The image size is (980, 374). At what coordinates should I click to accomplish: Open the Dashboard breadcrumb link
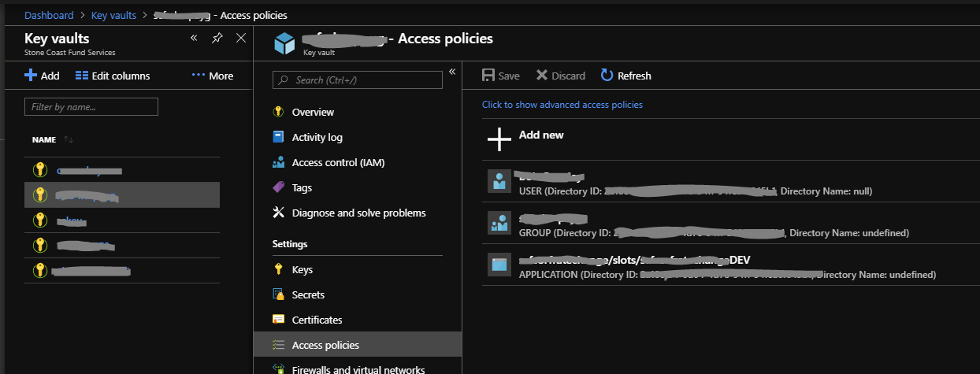(49, 15)
